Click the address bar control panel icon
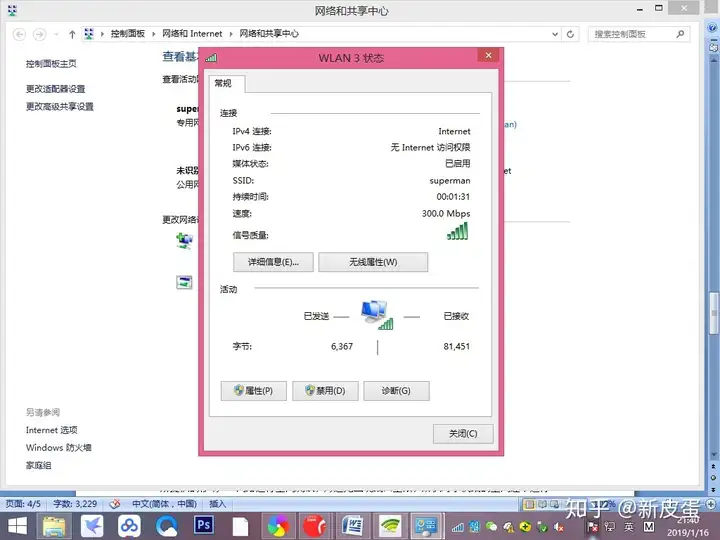The height and width of the screenshot is (540, 720). pos(89,34)
